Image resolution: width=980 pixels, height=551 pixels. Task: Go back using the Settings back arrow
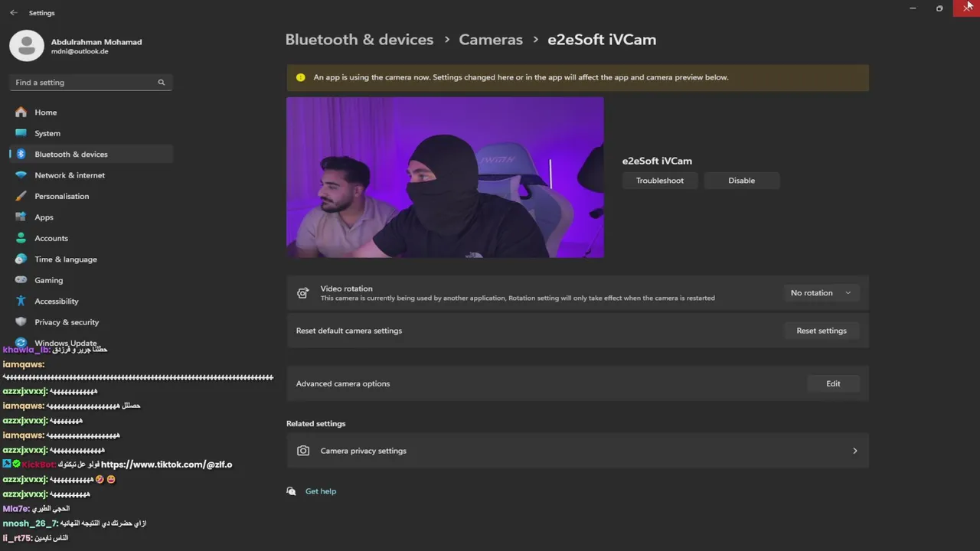click(14, 13)
